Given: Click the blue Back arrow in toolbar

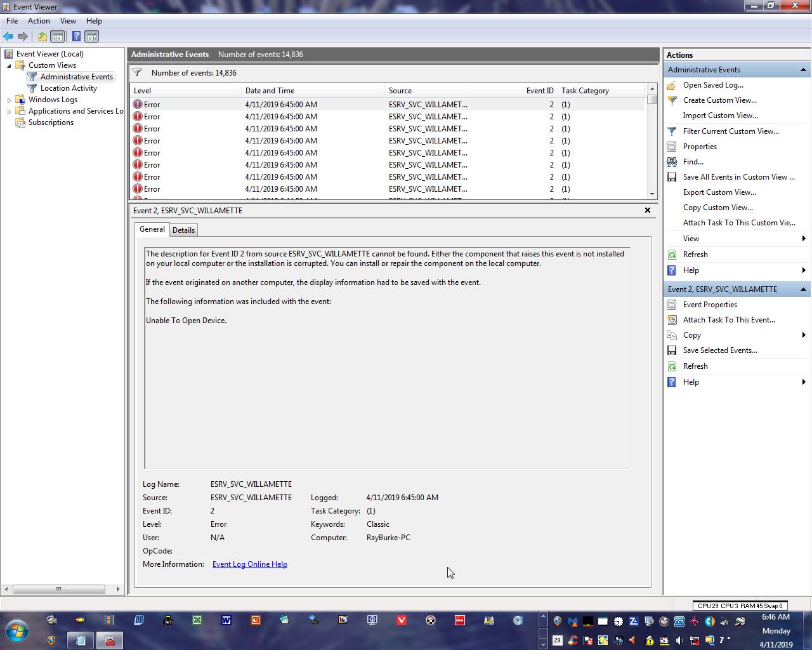Looking at the screenshot, I should click(x=8, y=37).
